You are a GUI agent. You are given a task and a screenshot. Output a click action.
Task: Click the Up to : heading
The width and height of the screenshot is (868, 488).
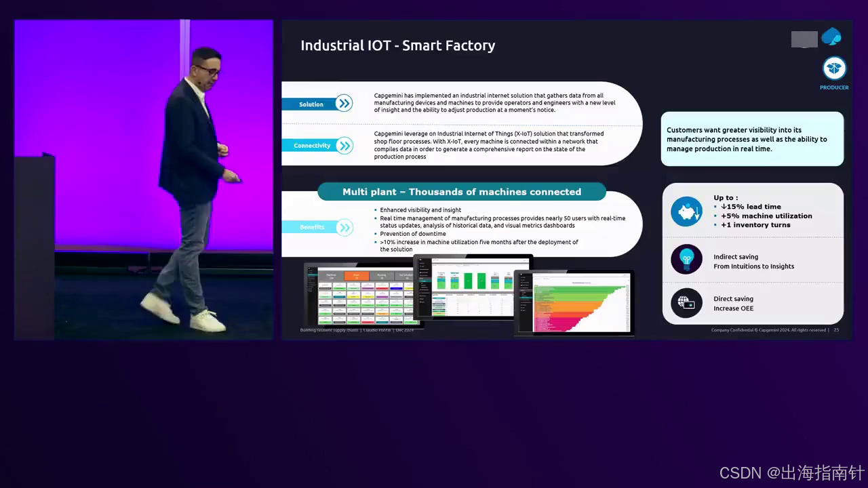pyautogui.click(x=726, y=198)
